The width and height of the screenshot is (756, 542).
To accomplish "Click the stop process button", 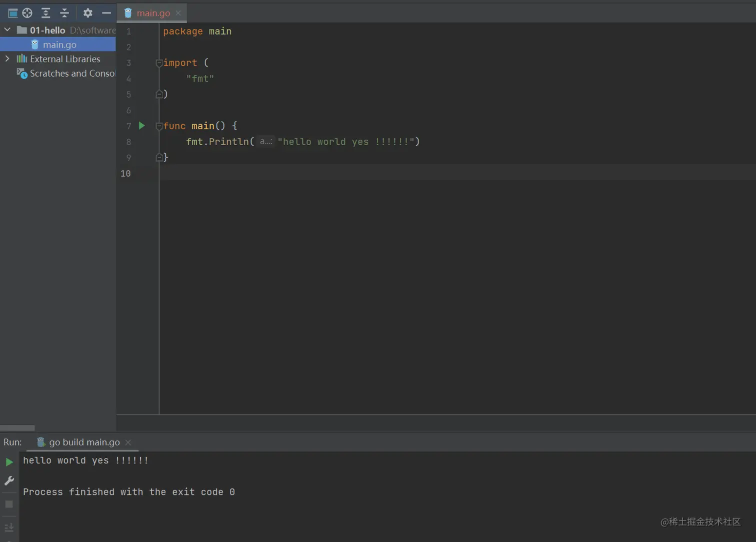I will pyautogui.click(x=9, y=504).
